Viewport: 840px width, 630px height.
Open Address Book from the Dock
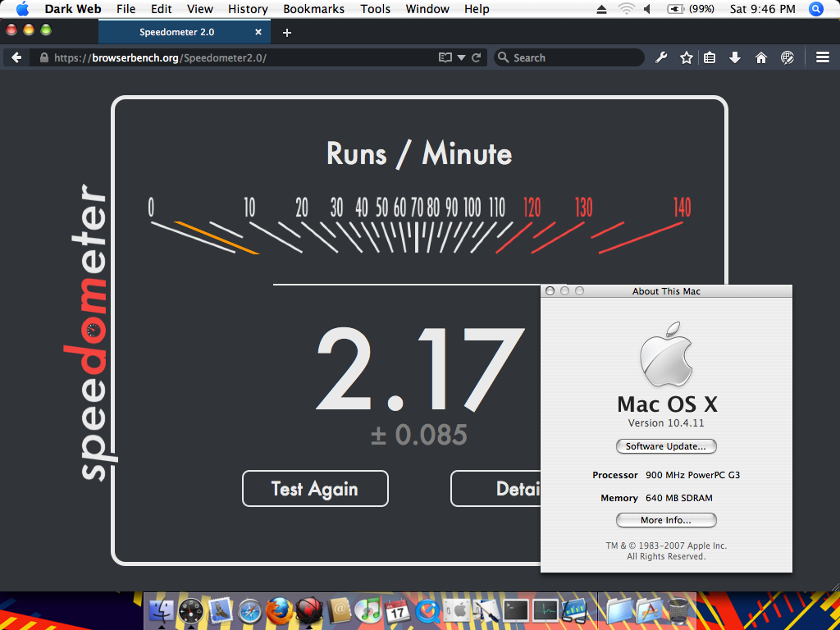tap(339, 610)
